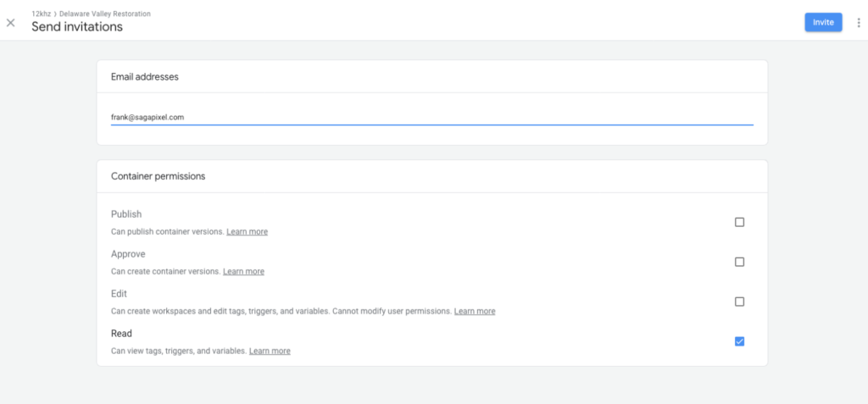Click the Container permissions section header
Image resolution: width=868 pixels, height=404 pixels.
click(159, 176)
